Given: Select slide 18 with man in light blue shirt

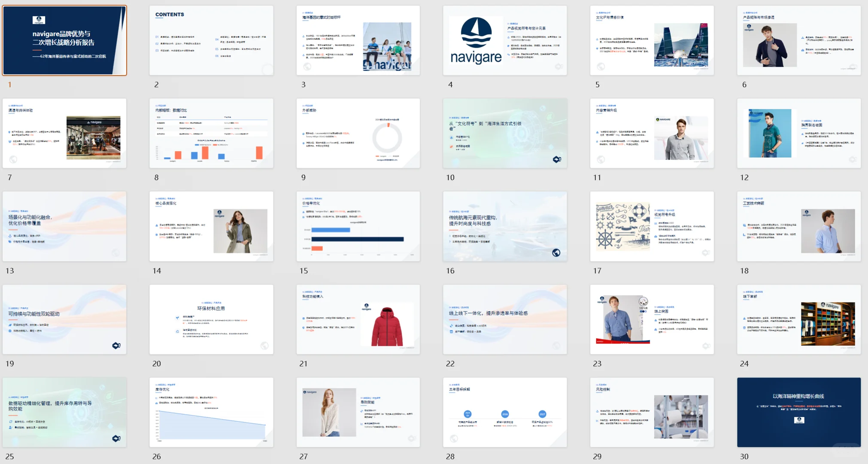Looking at the screenshot, I should (799, 226).
